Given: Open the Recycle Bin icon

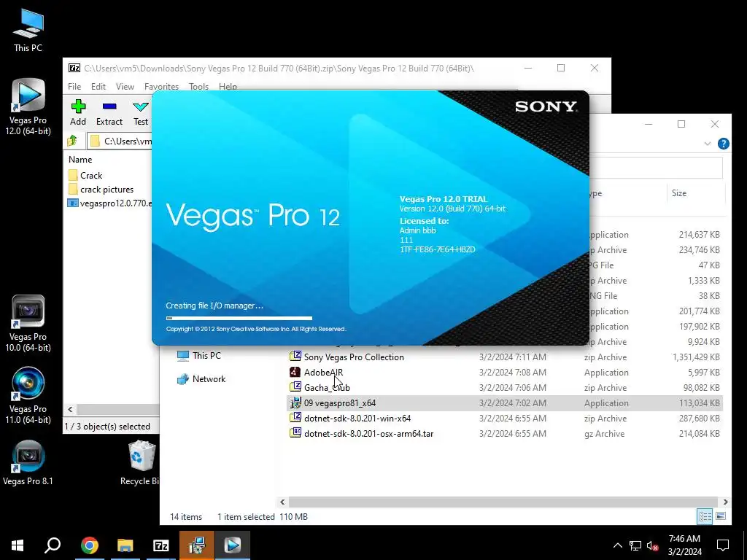Looking at the screenshot, I should pyautogui.click(x=141, y=463).
